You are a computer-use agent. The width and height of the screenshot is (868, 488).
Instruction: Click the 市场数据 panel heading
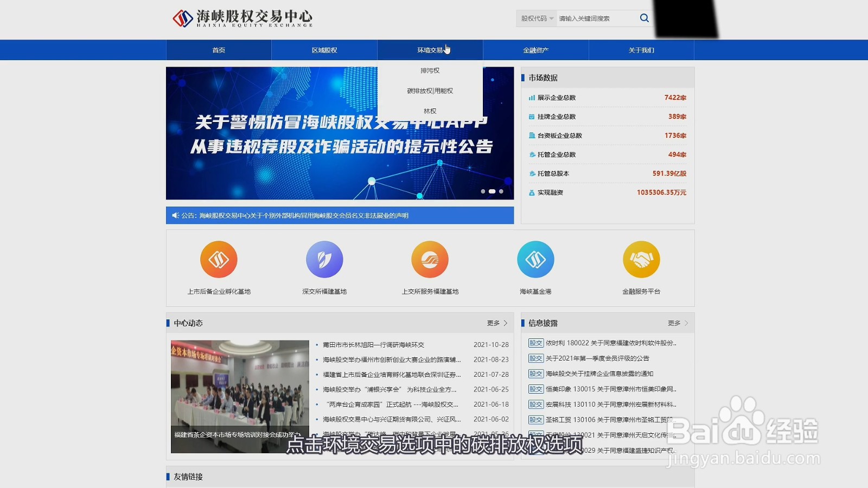[543, 78]
